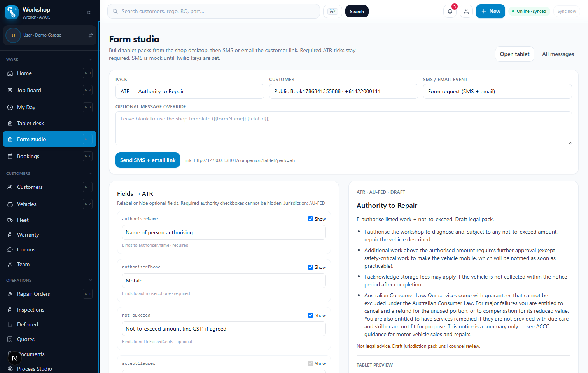Screen dimensions: 588x373
Task: Click the TABLET PREVIEW label
Action: pos(374,365)
